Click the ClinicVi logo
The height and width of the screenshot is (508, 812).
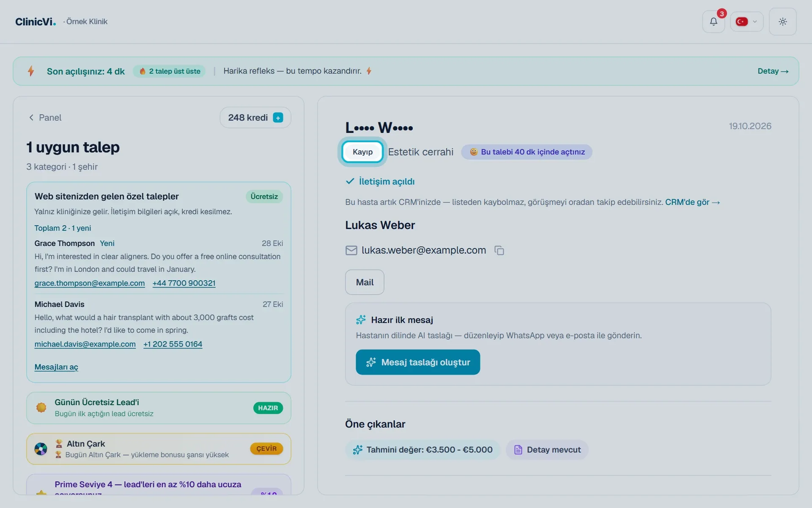(36, 22)
